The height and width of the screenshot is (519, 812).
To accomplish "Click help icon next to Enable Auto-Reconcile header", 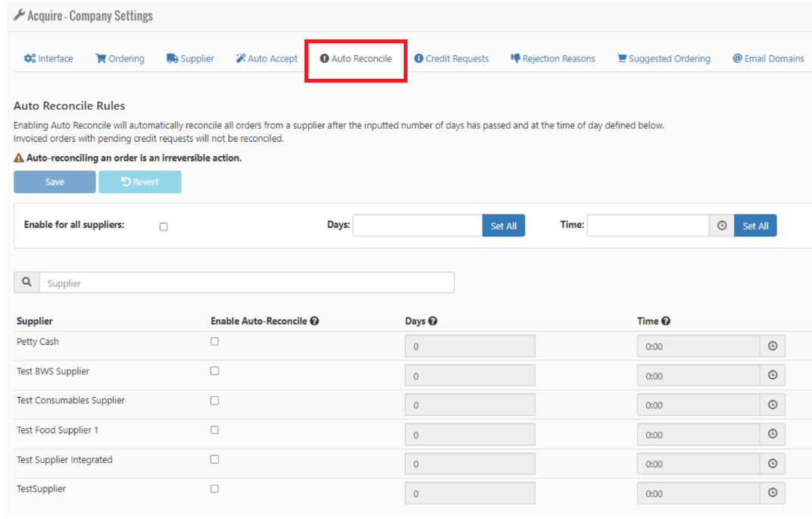I will (314, 321).
